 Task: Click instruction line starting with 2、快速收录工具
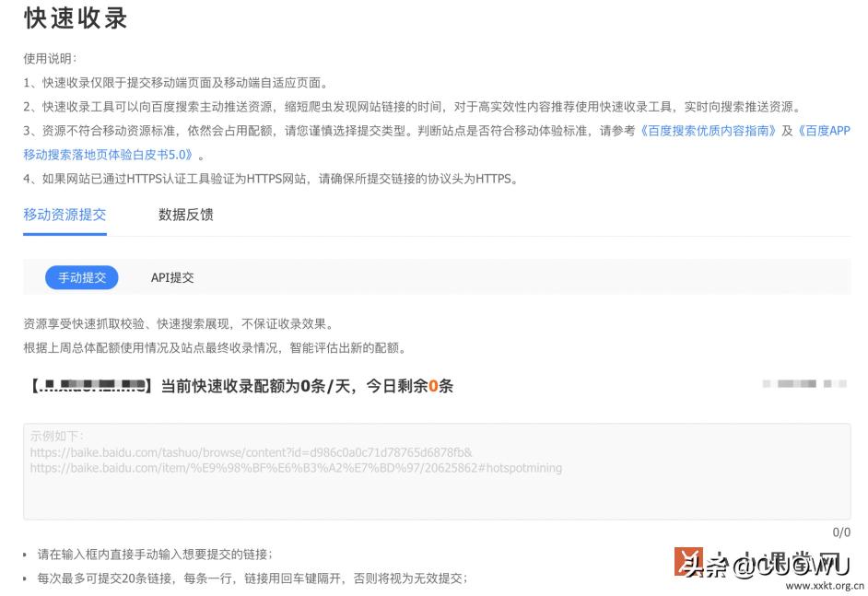(x=414, y=107)
